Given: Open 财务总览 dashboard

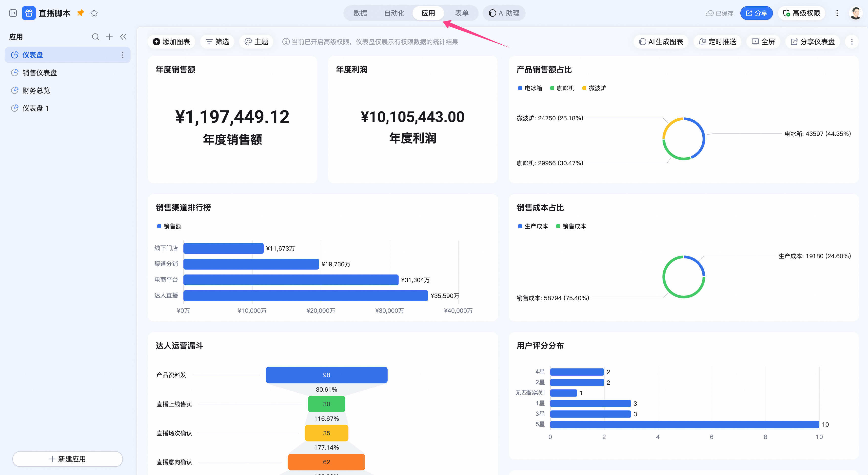Looking at the screenshot, I should pos(67,91).
